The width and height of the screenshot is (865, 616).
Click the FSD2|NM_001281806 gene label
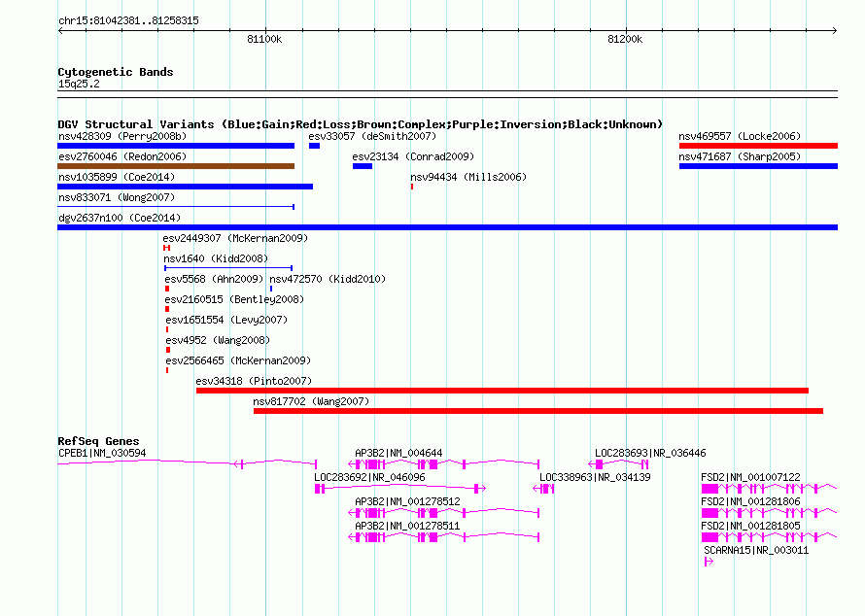click(751, 502)
